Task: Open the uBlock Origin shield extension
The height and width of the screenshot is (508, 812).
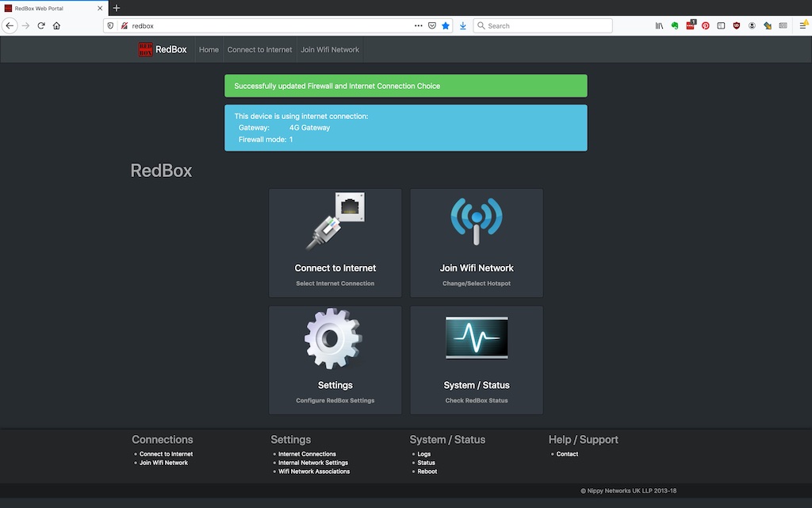Action: [x=737, y=25]
